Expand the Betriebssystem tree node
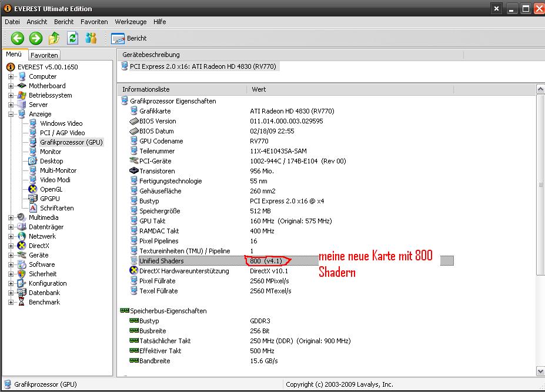 tap(11, 95)
